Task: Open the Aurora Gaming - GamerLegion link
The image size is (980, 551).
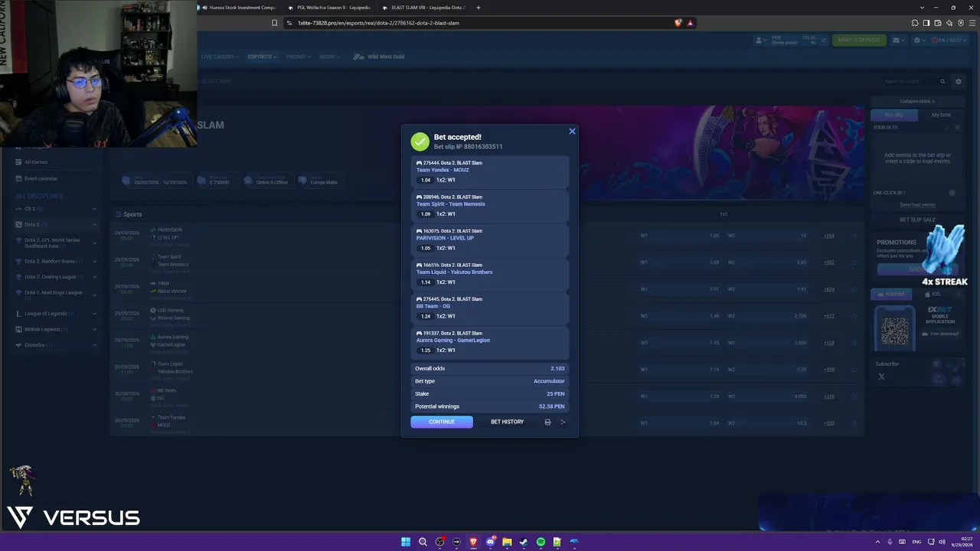Action: (452, 340)
